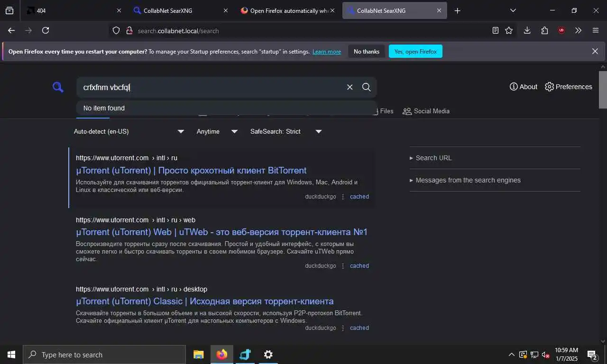Clear the search query with the X
This screenshot has width=607, height=364.
point(350,87)
